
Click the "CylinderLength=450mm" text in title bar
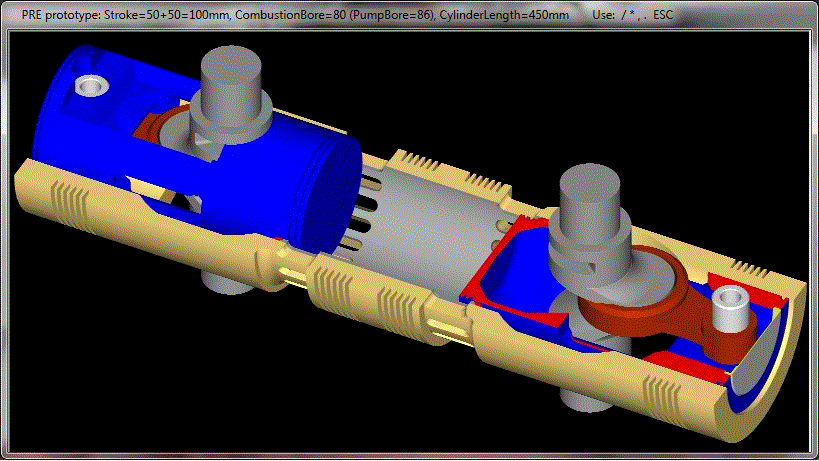[504, 15]
